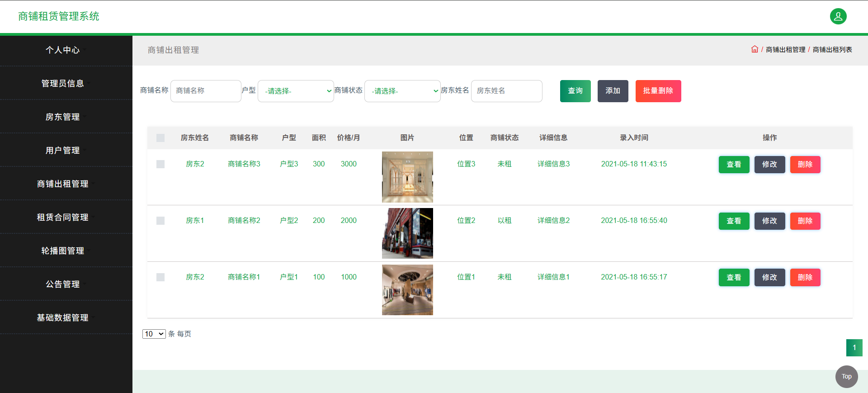The height and width of the screenshot is (393, 868).
Task: Click 商铺出租列表 breadcrumb link
Action: click(x=832, y=50)
